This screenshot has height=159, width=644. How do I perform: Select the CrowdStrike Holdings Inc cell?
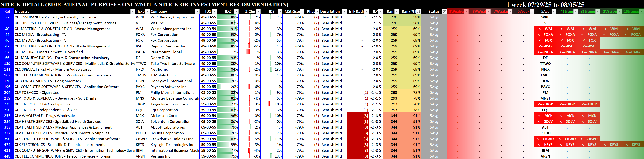pyautogui.click(x=175, y=139)
